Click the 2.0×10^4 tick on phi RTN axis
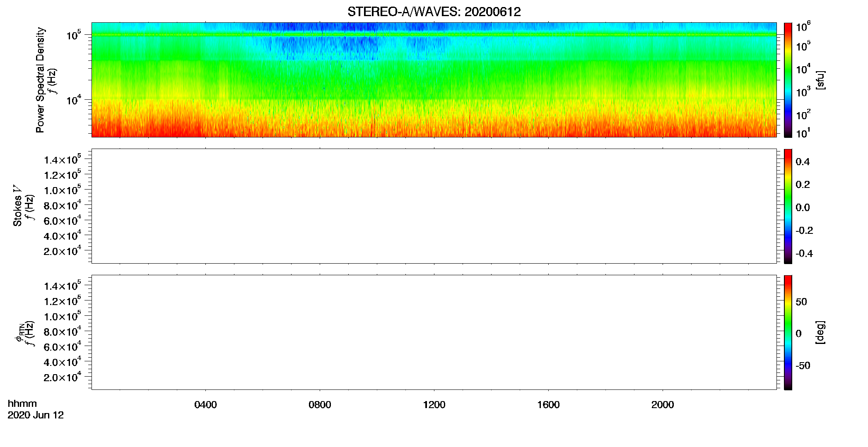 coord(63,377)
